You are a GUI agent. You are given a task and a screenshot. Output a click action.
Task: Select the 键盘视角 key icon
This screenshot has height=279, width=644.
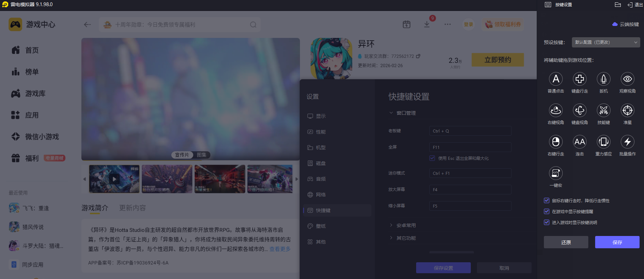click(x=580, y=110)
